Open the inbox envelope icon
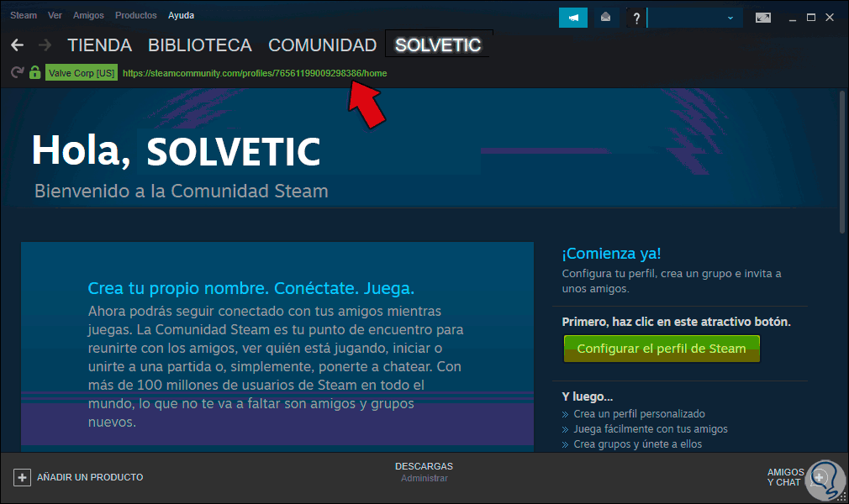Viewport: 849px width, 504px height. click(x=606, y=18)
